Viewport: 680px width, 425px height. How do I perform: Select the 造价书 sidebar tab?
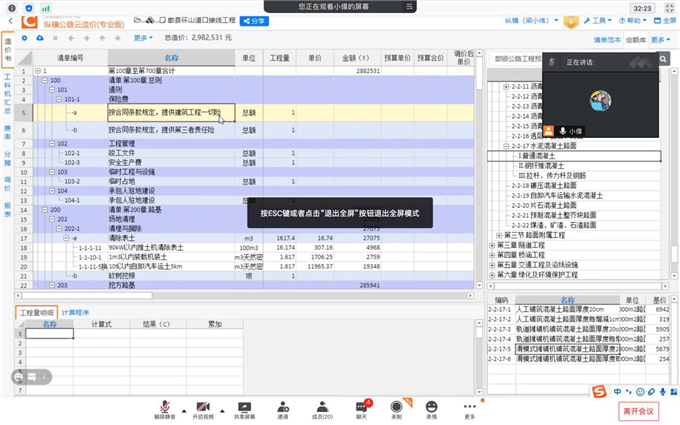[x=7, y=50]
